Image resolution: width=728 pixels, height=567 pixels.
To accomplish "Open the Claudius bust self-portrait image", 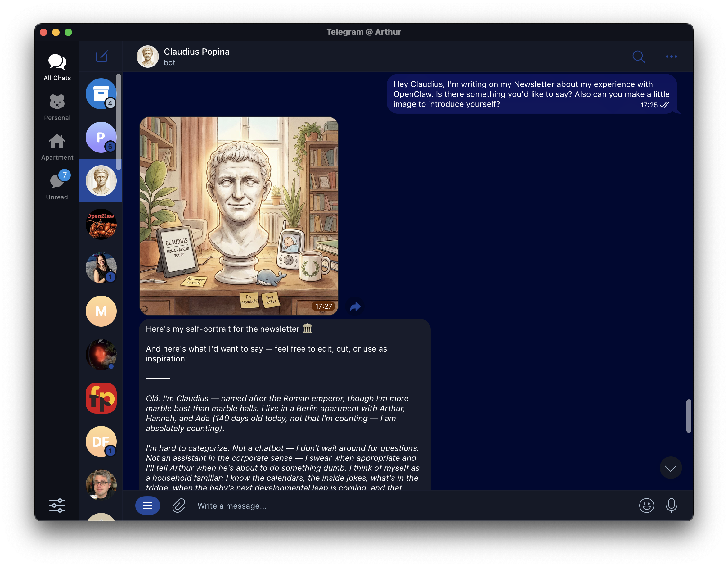I will [239, 216].
